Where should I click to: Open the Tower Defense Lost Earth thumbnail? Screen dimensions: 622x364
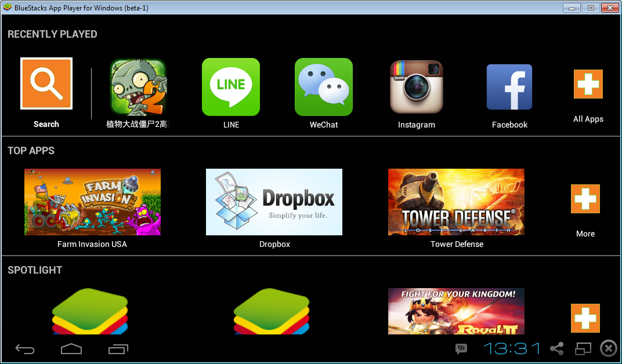456,202
